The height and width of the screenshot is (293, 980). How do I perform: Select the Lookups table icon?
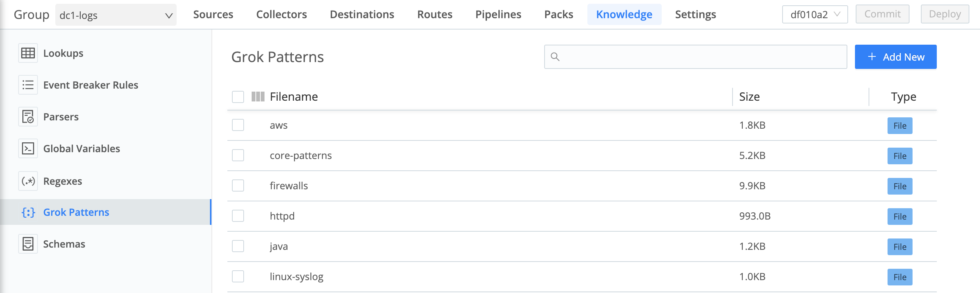pos(28,53)
